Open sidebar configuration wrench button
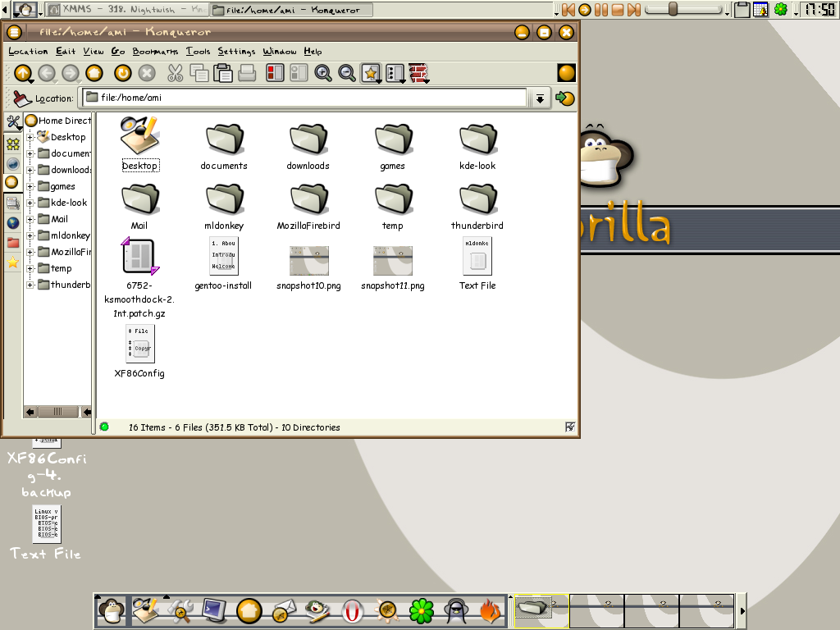840x630 pixels. coord(13,122)
